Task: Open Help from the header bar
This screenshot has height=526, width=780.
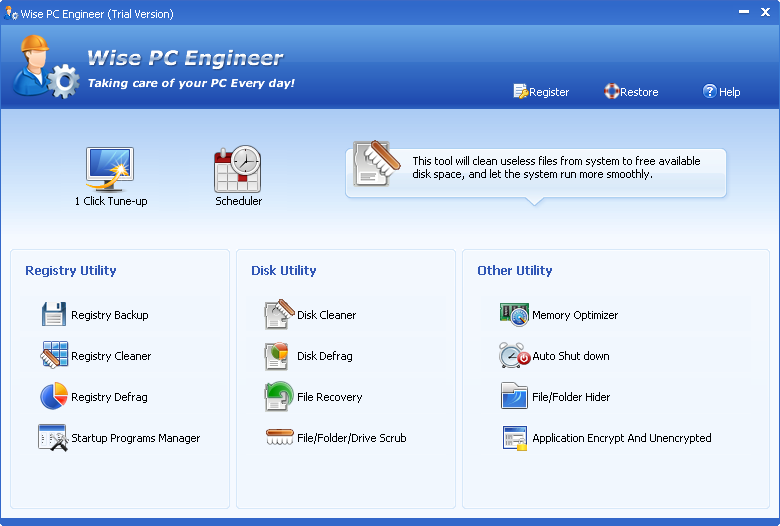Action: (721, 92)
